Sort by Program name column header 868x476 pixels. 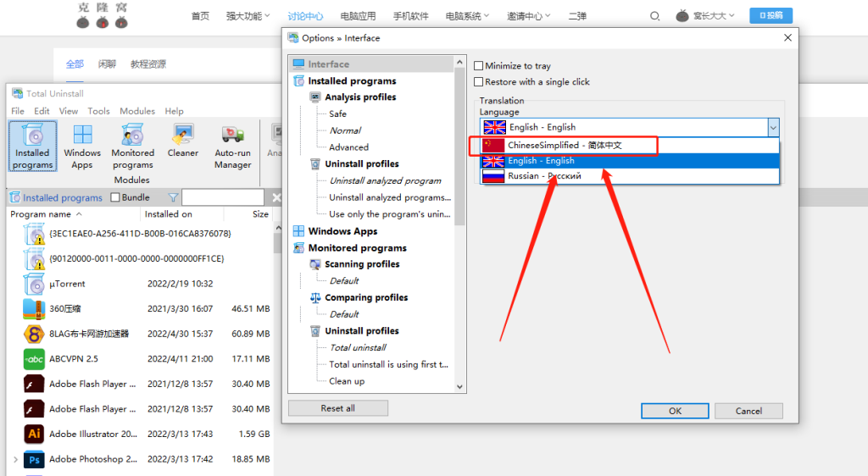coord(74,214)
